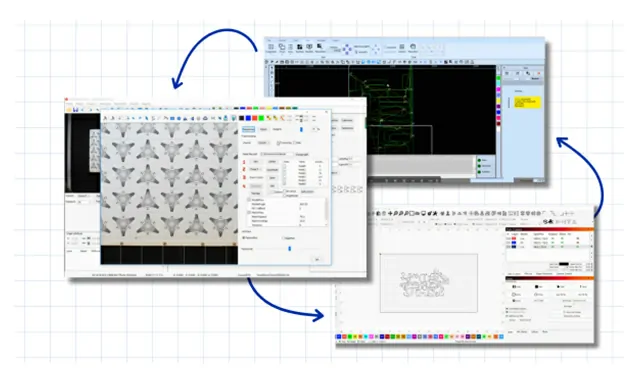Toggle the second switch below Laser panel buttons

[x=506, y=312]
